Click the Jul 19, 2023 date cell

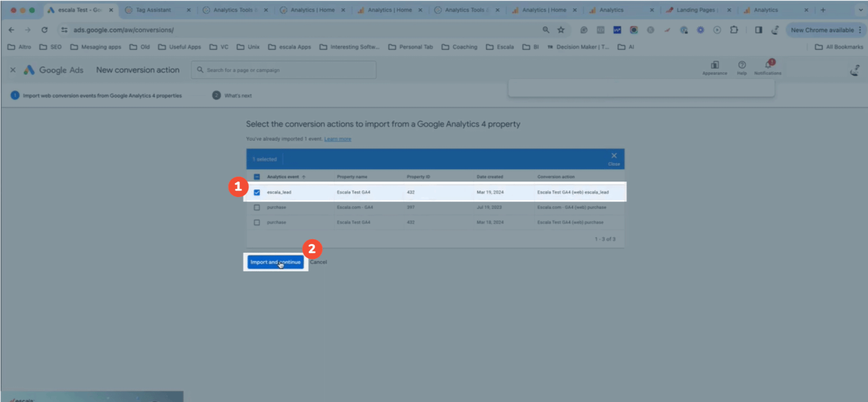click(x=489, y=207)
